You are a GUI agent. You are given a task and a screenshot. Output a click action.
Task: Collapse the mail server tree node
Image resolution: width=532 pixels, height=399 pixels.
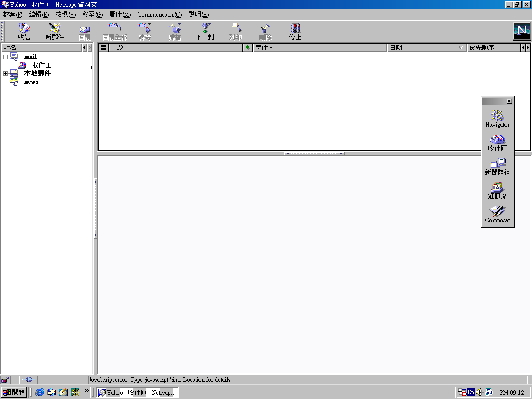(x=5, y=57)
